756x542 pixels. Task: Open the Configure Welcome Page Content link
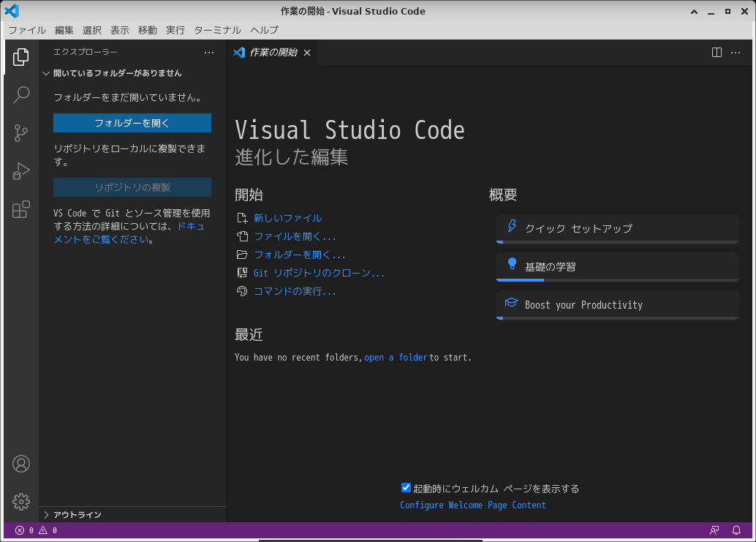pyautogui.click(x=473, y=505)
